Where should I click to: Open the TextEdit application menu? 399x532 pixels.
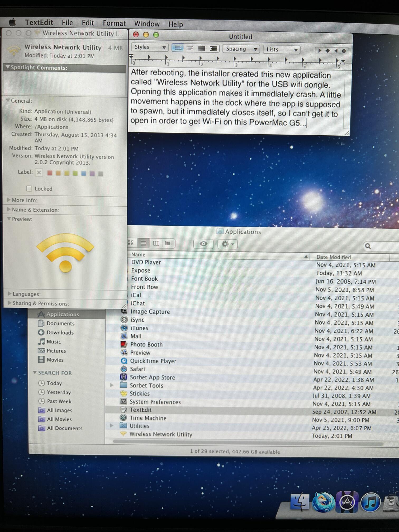tap(39, 22)
